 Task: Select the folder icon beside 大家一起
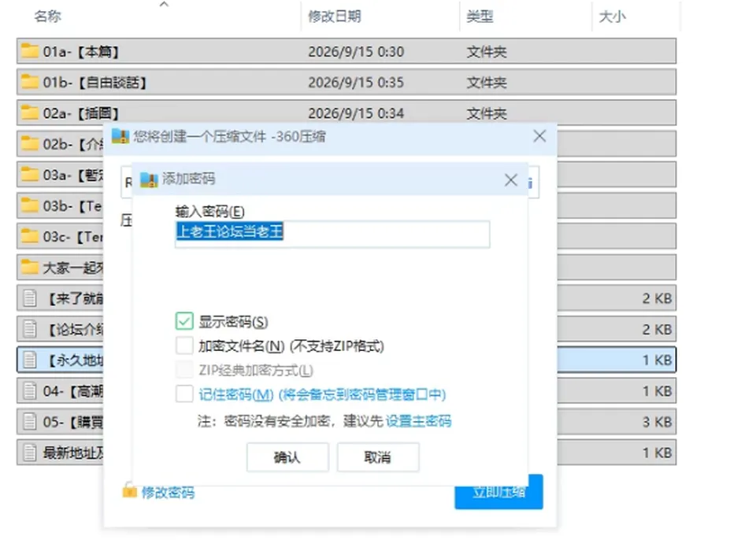pos(29,267)
